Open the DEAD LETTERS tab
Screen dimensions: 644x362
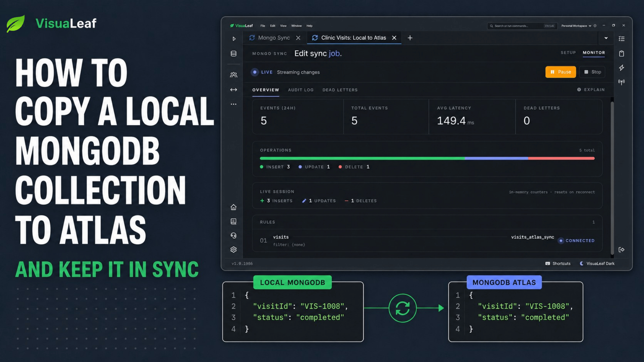[x=340, y=90]
